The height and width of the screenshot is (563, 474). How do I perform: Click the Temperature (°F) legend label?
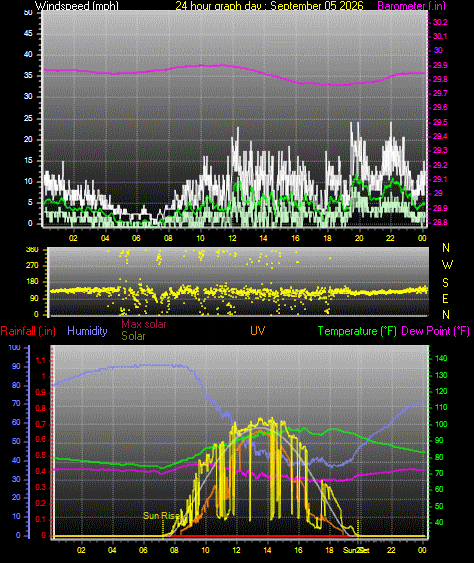coord(357,331)
